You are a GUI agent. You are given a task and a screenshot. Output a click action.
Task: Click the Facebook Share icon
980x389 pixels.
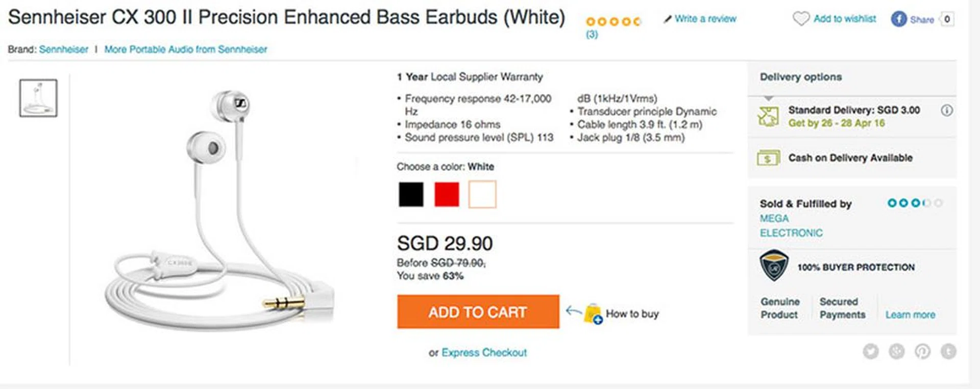pos(899,19)
